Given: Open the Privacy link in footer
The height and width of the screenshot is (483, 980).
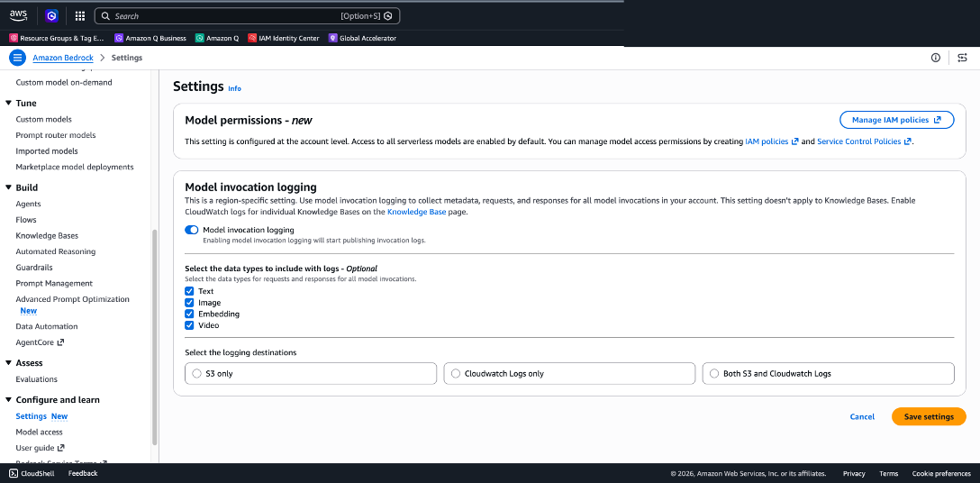Looking at the screenshot, I should [x=854, y=474].
